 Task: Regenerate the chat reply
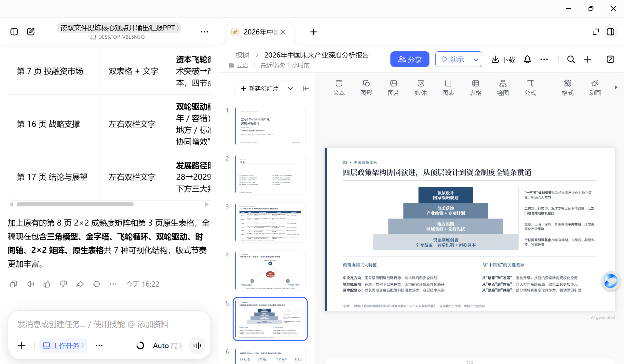97,284
